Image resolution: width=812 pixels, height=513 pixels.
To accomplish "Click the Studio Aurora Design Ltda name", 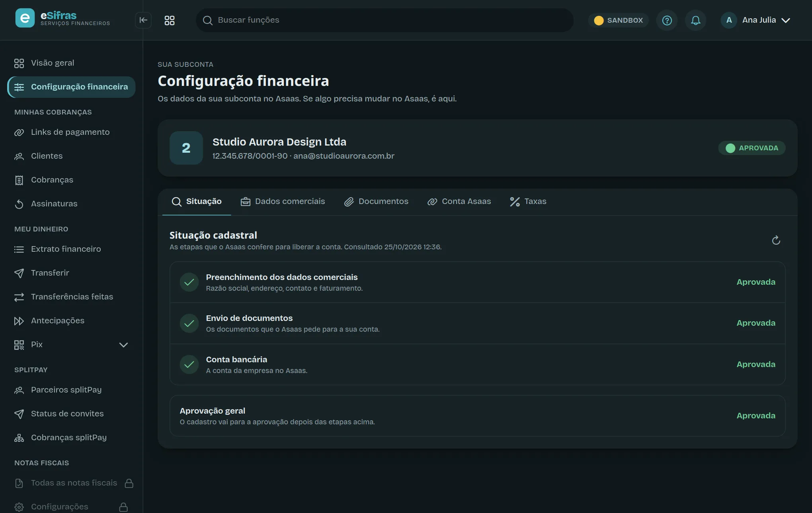I will point(279,142).
